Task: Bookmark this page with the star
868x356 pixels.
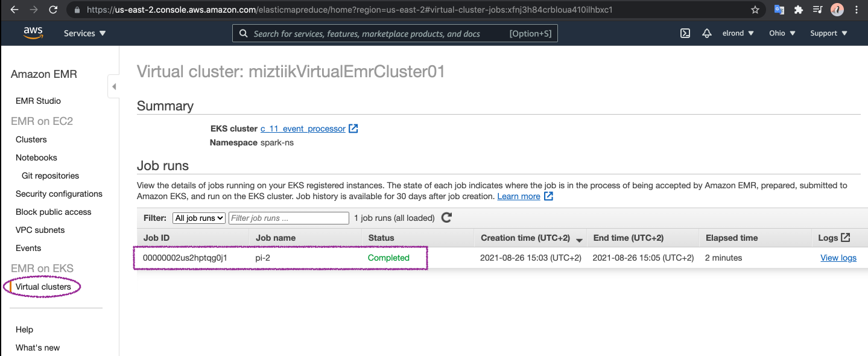Action: click(x=755, y=10)
